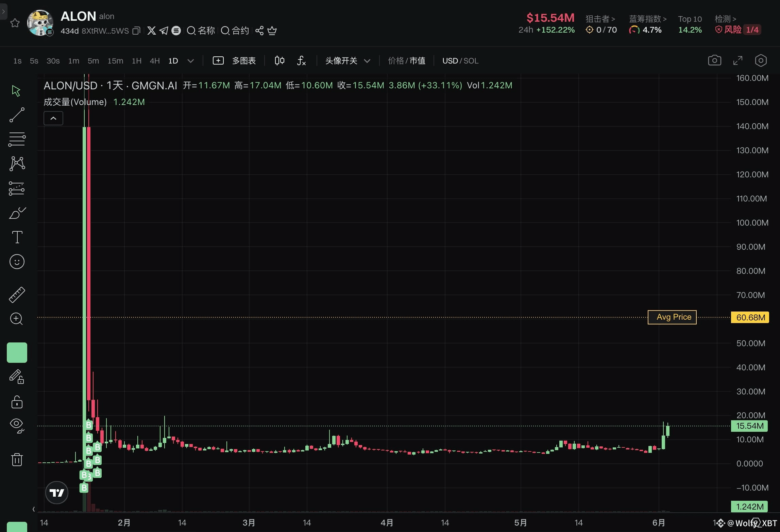
Task: Expand chart to fullscreen
Action: 737,60
